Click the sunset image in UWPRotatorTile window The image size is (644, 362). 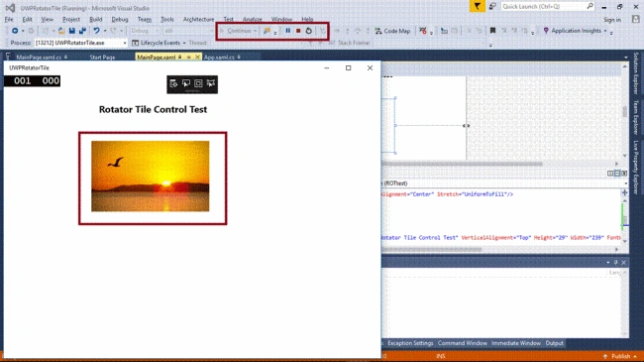[151, 177]
